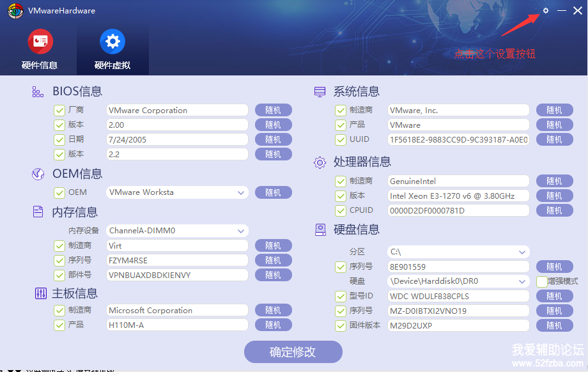Randomize the disk 型号ID value
The image size is (588, 372).
point(555,296)
